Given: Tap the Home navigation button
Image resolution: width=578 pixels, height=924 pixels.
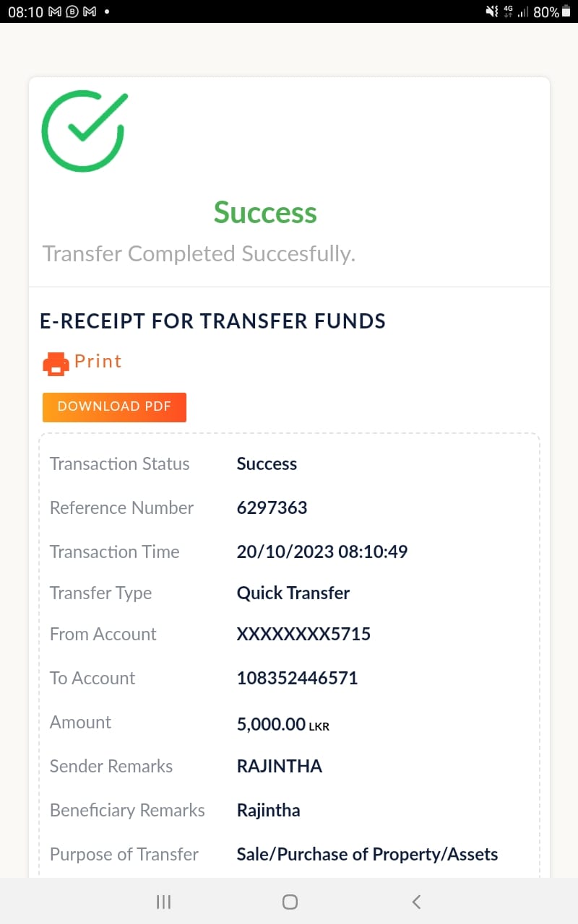Looking at the screenshot, I should coord(290,901).
